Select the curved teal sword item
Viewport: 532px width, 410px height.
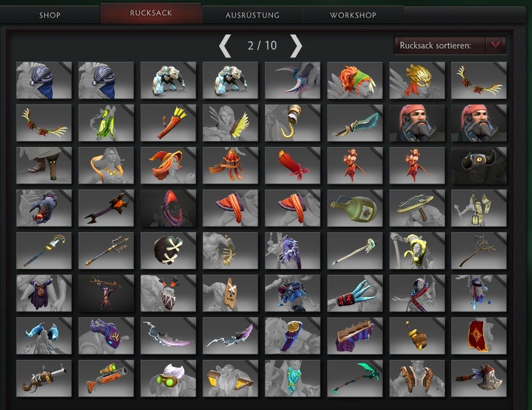[355, 123]
